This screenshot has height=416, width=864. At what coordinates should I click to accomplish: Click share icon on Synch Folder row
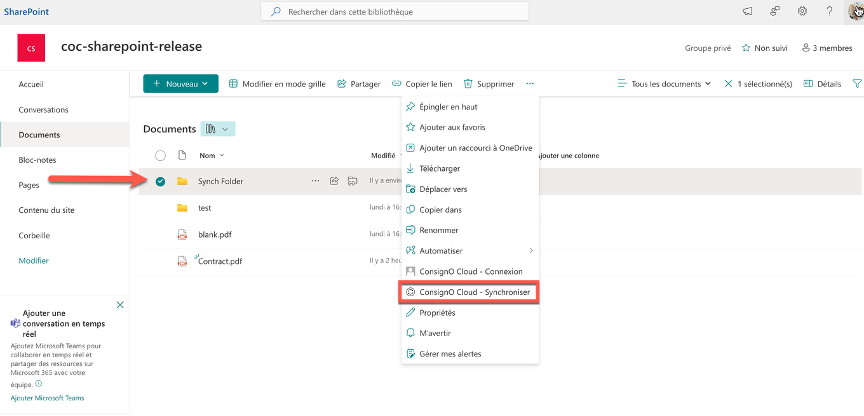(x=334, y=181)
